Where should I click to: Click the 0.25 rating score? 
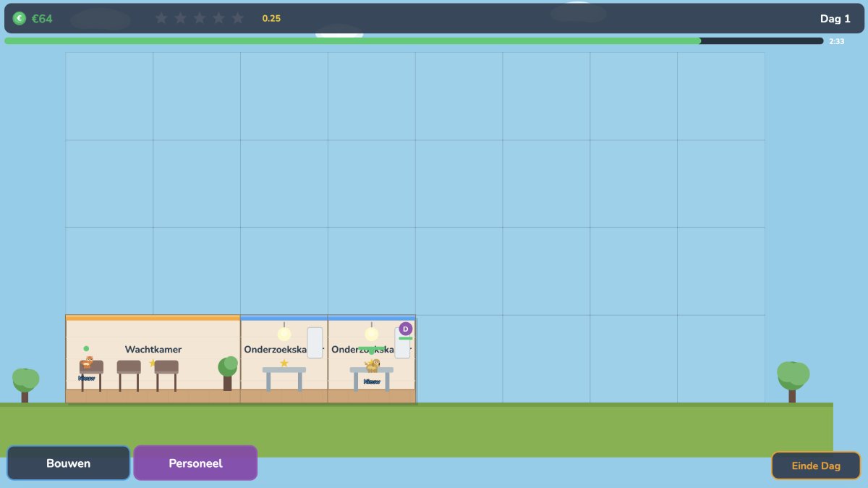(x=271, y=19)
